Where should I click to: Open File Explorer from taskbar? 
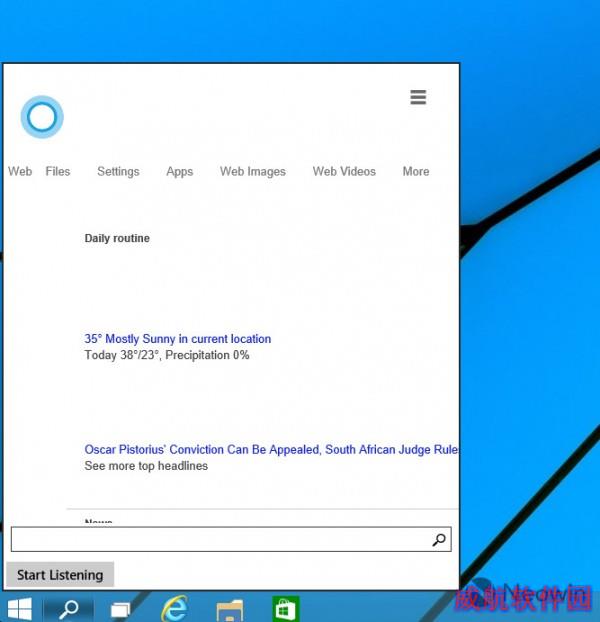point(230,610)
